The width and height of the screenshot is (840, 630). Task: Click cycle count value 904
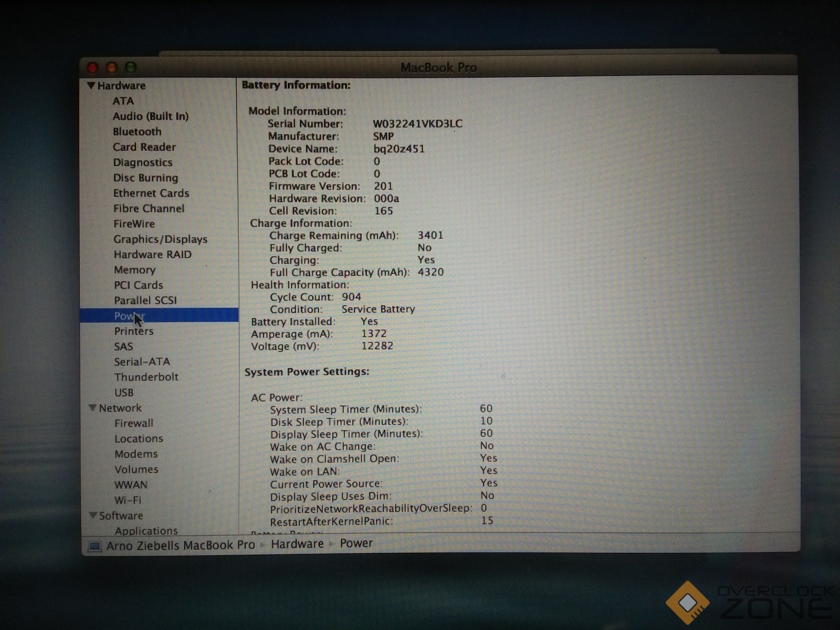[351, 297]
